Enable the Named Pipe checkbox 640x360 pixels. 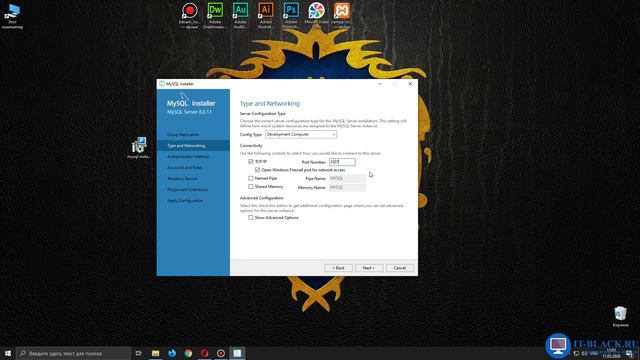point(251,178)
